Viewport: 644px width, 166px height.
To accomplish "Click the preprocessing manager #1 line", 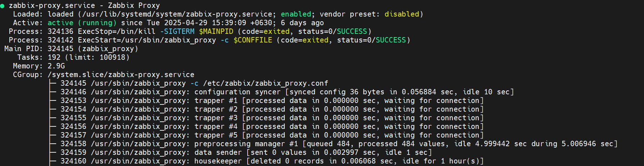I will [x=339, y=144].
